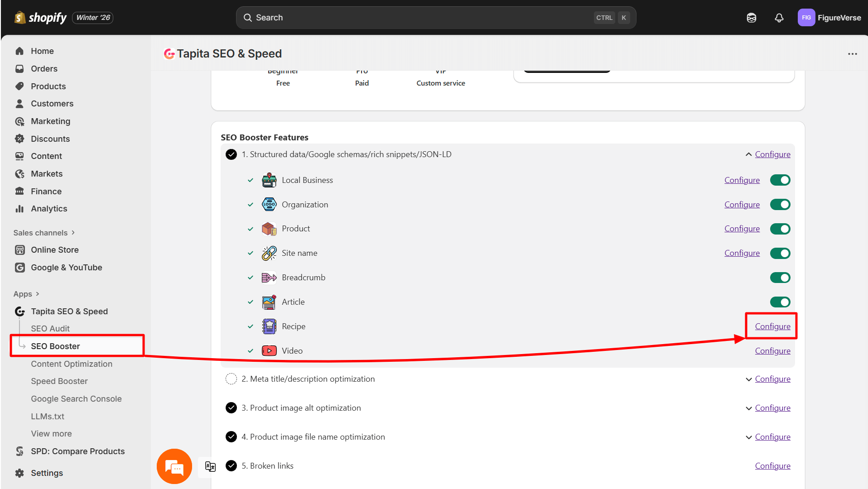The image size is (868, 489).
Task: Click the Product schema box icon
Action: point(269,229)
